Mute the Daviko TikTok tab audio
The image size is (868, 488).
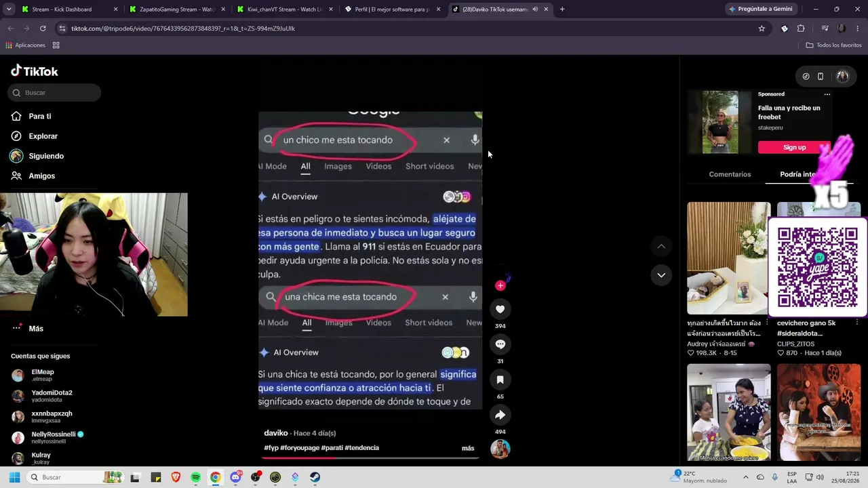[x=535, y=9]
